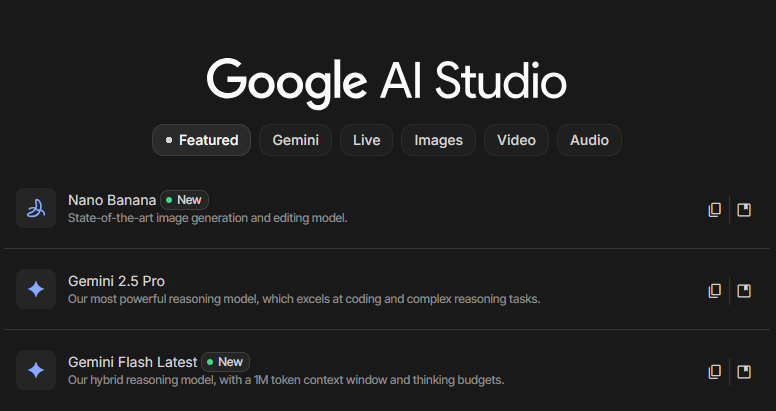Select the Nano Banana model title
Screen dimensions: 776x411
pos(112,200)
